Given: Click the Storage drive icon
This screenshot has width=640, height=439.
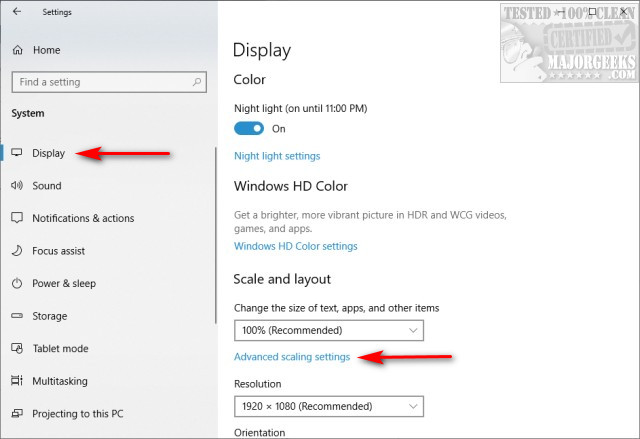Looking at the screenshot, I should pos(17,316).
